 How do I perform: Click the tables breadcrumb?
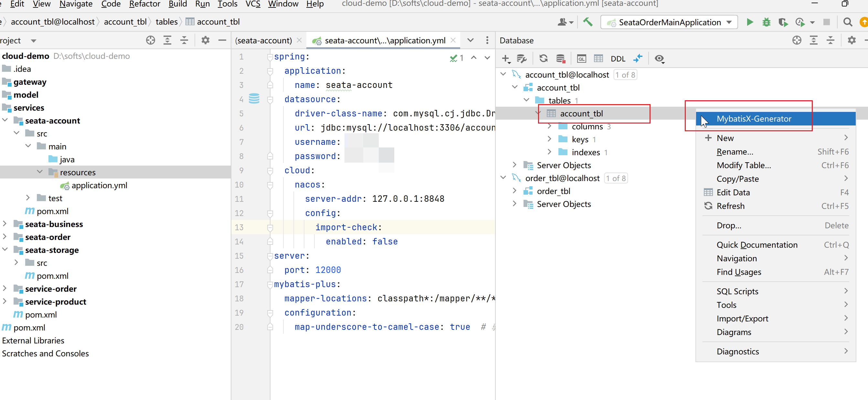click(x=166, y=22)
